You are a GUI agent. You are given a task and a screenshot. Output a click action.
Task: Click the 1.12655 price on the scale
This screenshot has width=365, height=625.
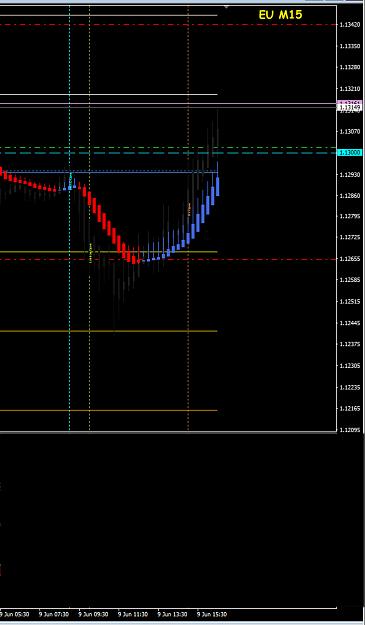point(349,259)
